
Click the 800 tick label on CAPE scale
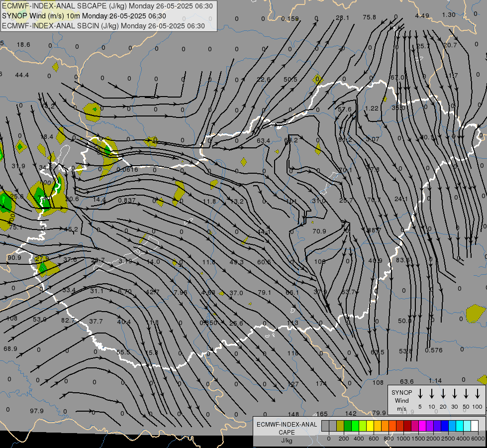click(x=389, y=439)
